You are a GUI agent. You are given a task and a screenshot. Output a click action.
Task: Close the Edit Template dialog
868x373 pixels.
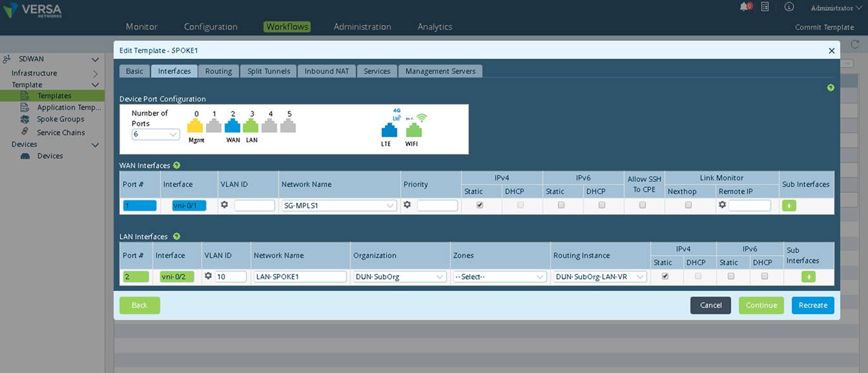tap(831, 50)
